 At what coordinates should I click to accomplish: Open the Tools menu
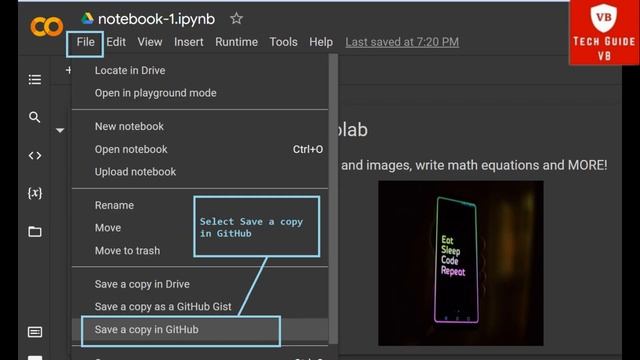pos(283,42)
